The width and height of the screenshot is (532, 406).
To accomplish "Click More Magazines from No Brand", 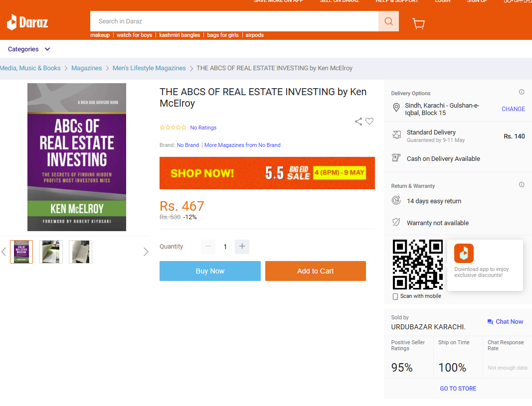I will 242,145.
